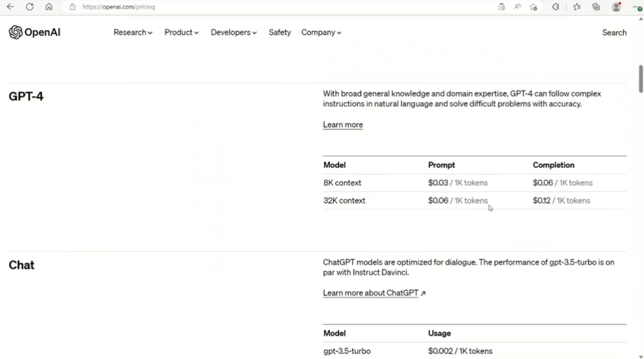Expand the Research dropdown menu
Viewport: 644px width, 359px height.
133,33
